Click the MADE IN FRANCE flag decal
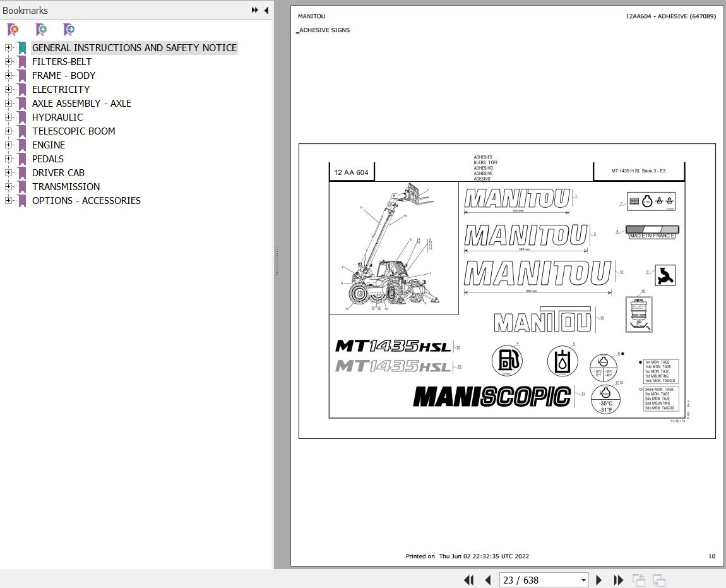 tap(652, 232)
